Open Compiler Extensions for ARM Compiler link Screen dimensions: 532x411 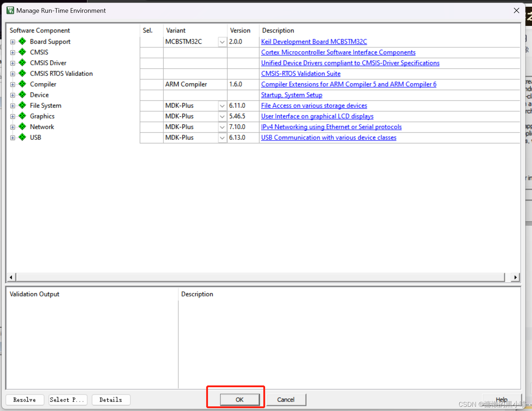pos(349,84)
